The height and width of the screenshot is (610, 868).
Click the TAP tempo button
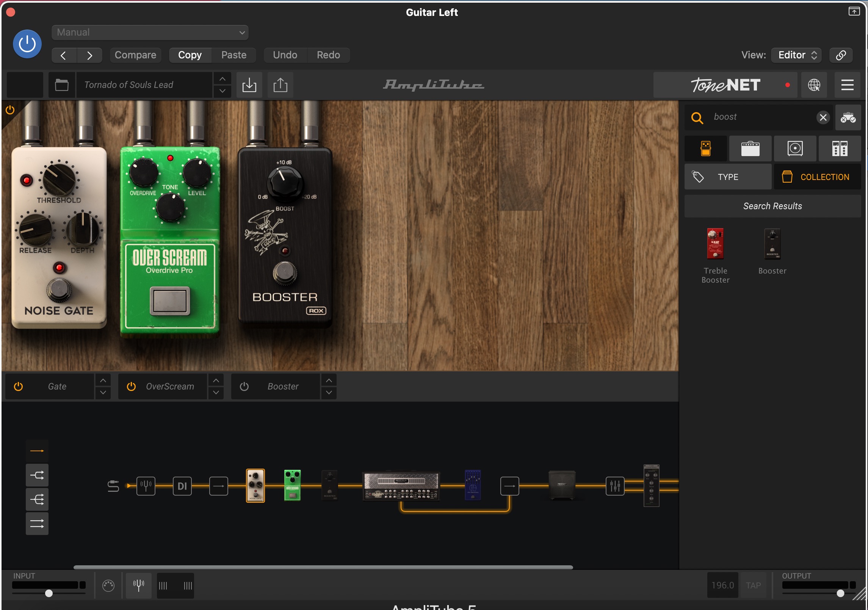(753, 585)
